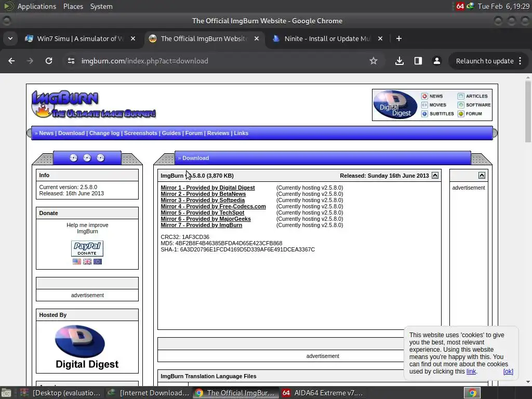Open Chrome side panel
The image size is (532, 399).
[418, 61]
